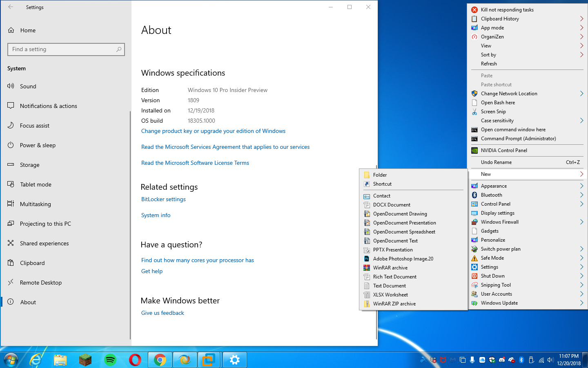The width and height of the screenshot is (588, 368).
Task: Click the Windows Start orb
Action: click(11, 360)
